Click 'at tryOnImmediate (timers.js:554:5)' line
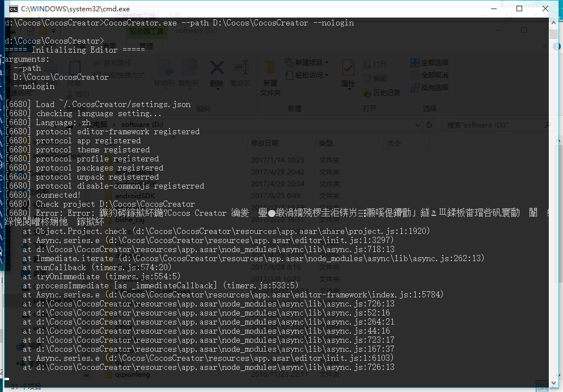 point(101,276)
